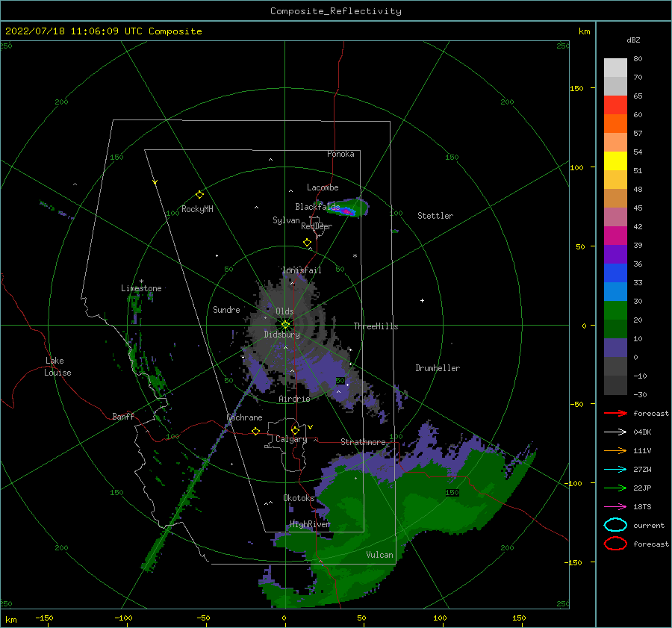Click the yellow diamond marker near RockyMH
672x628 pixels.
pyautogui.click(x=199, y=195)
